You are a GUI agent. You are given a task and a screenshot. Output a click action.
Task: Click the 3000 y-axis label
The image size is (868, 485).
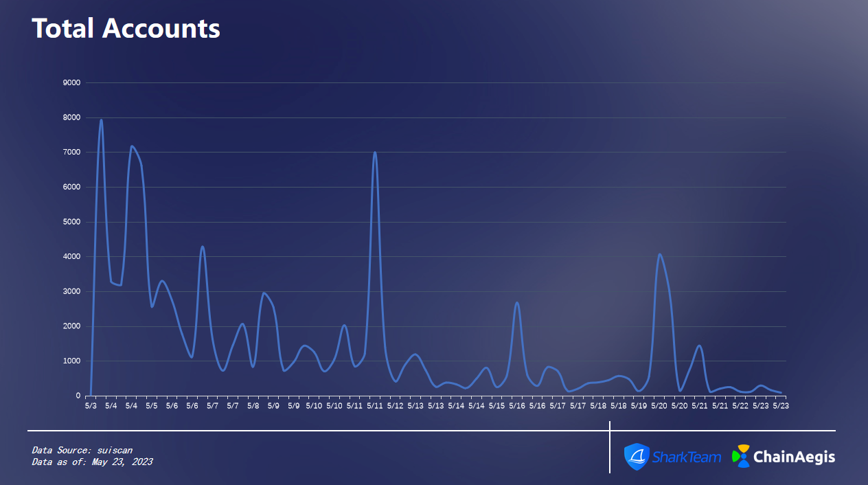point(71,291)
